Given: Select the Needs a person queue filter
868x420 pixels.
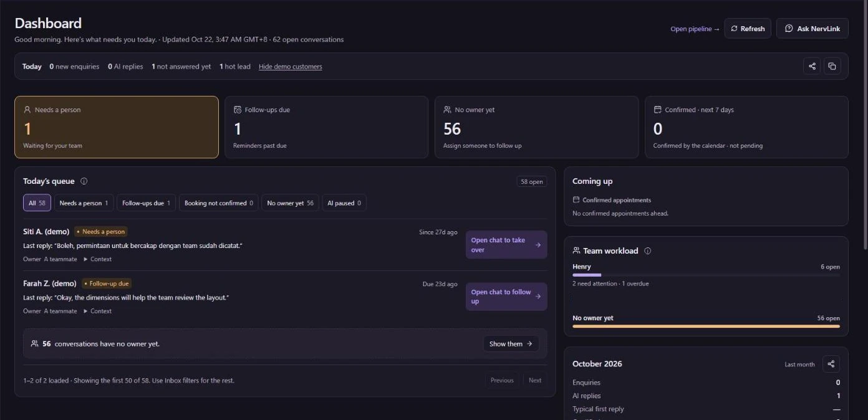Looking at the screenshot, I should click(84, 203).
